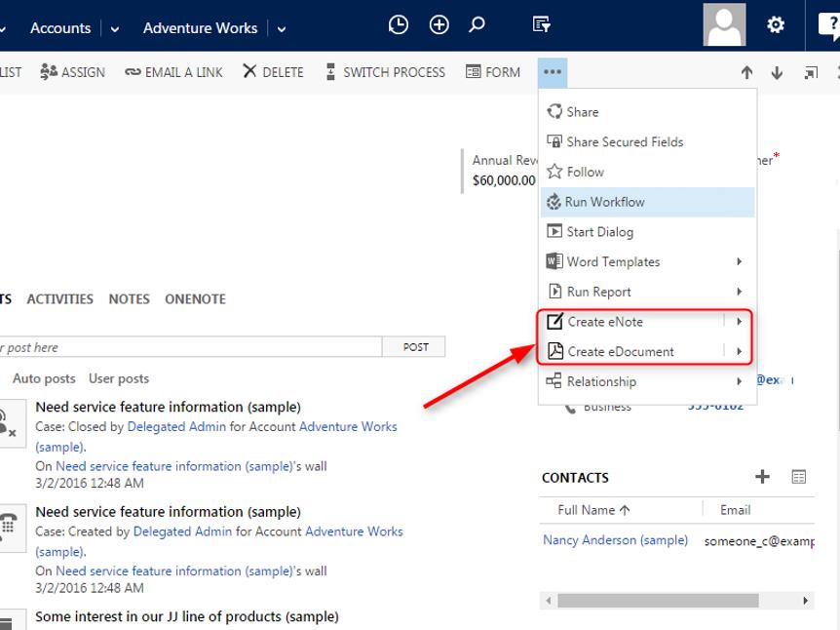Expand Relationship submenu arrow
Viewport: 840px width, 630px height.
coord(740,381)
